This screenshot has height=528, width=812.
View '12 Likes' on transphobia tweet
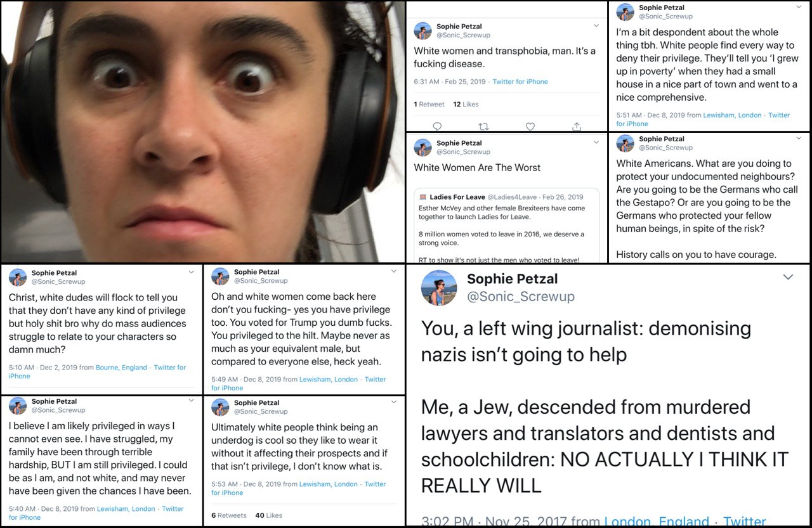[466, 105]
